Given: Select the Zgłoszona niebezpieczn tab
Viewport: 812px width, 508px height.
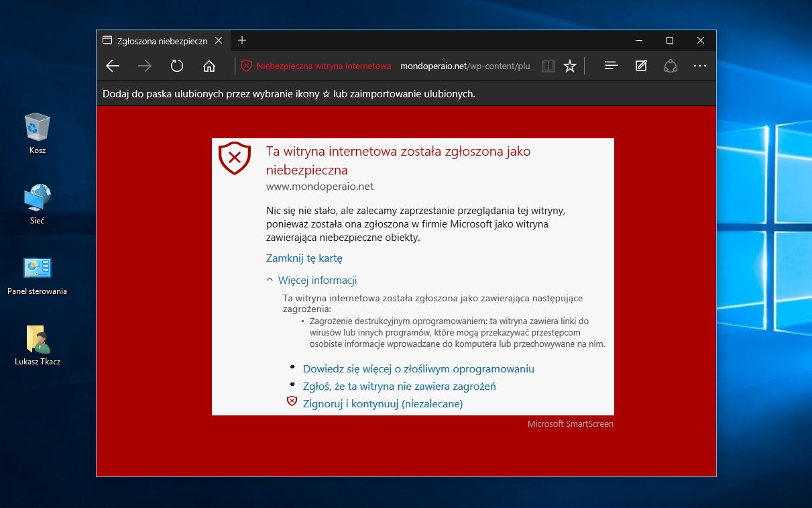Looking at the screenshot, I should pyautogui.click(x=163, y=40).
